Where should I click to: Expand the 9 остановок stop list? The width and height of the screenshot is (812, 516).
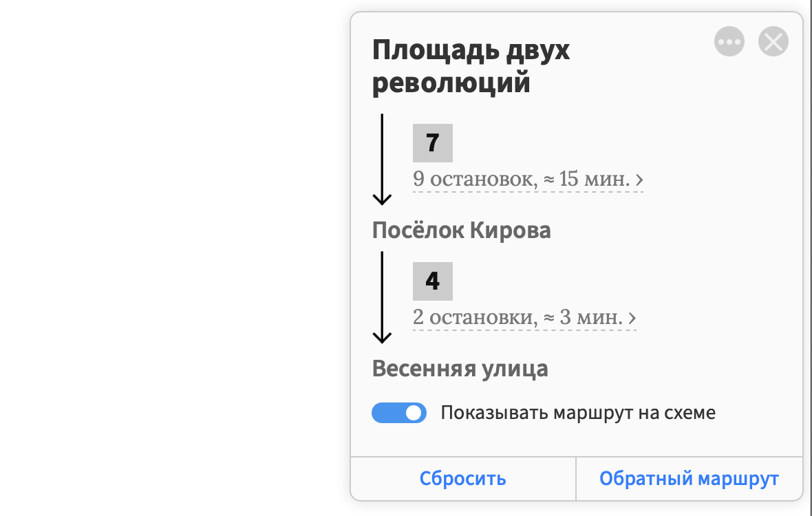(528, 179)
